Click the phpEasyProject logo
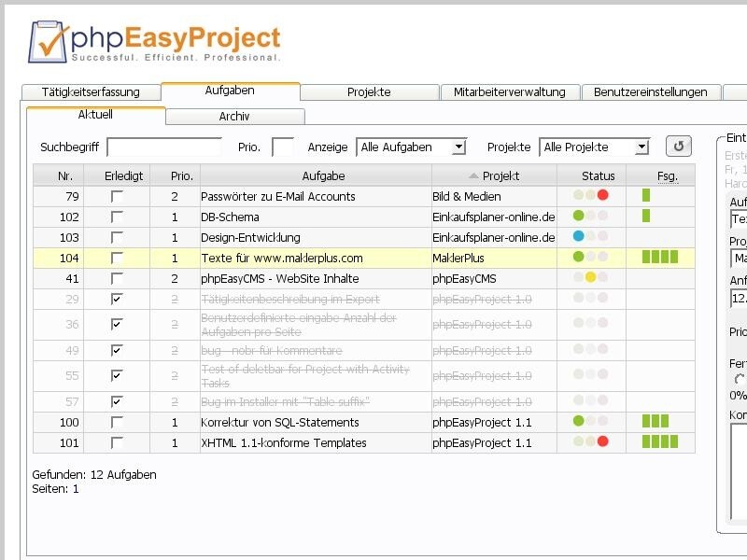This screenshot has height=560, width=747. (154, 42)
